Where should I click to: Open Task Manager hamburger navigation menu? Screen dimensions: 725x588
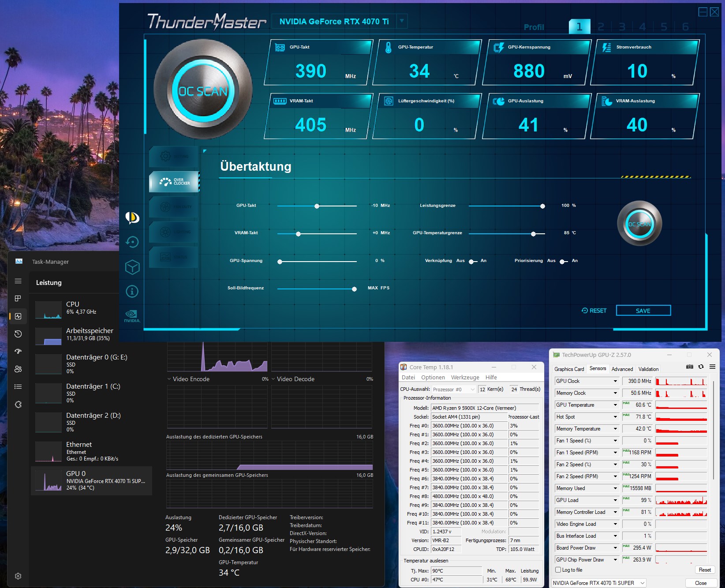pos(18,281)
